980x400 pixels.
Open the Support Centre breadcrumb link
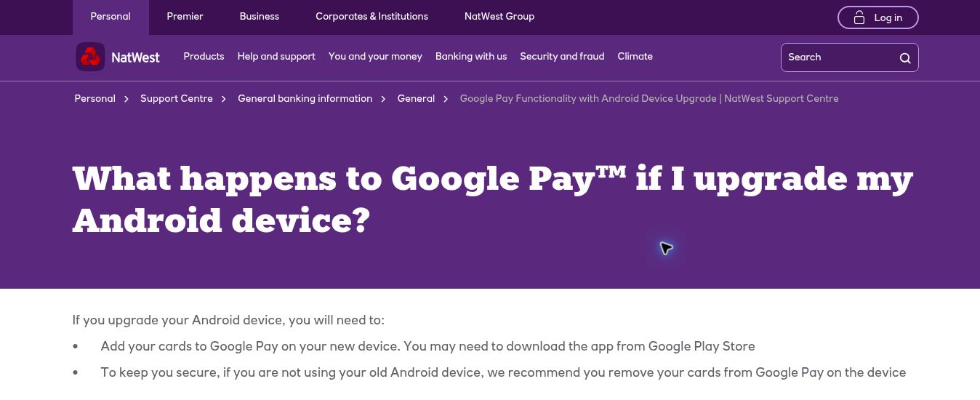pyautogui.click(x=177, y=98)
